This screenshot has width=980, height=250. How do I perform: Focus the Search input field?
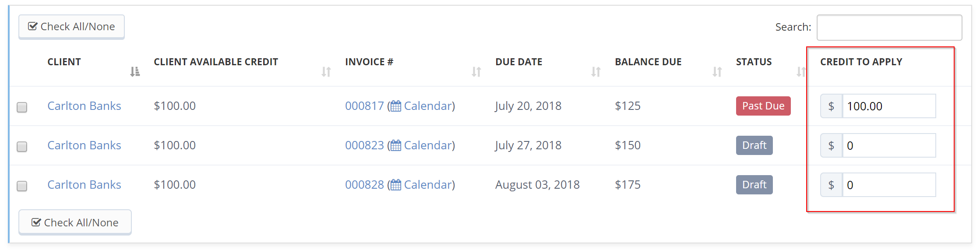(x=889, y=28)
